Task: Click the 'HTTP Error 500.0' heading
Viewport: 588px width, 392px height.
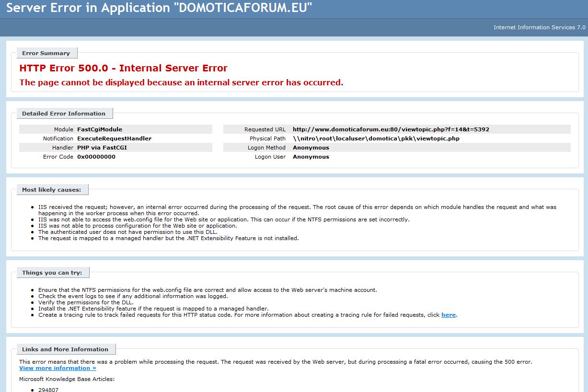Action: pyautogui.click(x=124, y=68)
